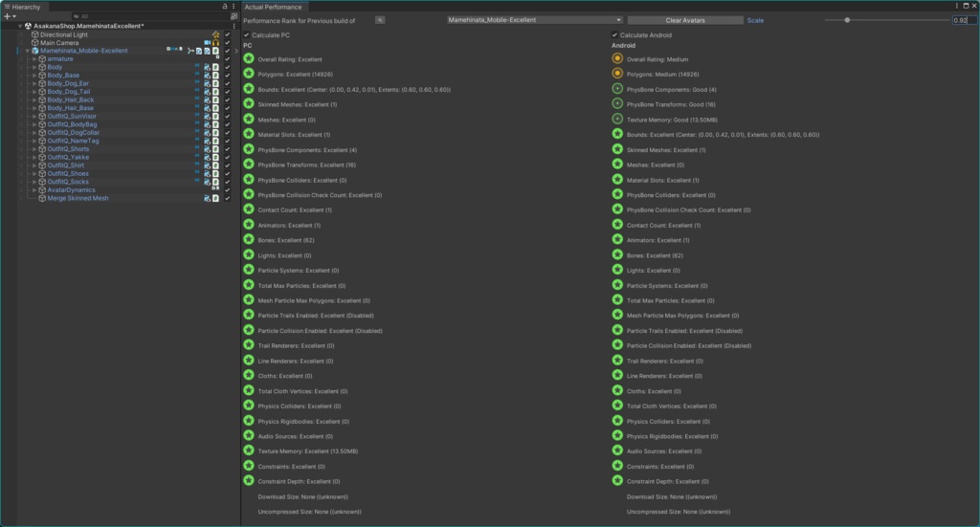Click the plus create-object button in Hierarchy
This screenshot has height=527, width=980.
pyautogui.click(x=8, y=16)
